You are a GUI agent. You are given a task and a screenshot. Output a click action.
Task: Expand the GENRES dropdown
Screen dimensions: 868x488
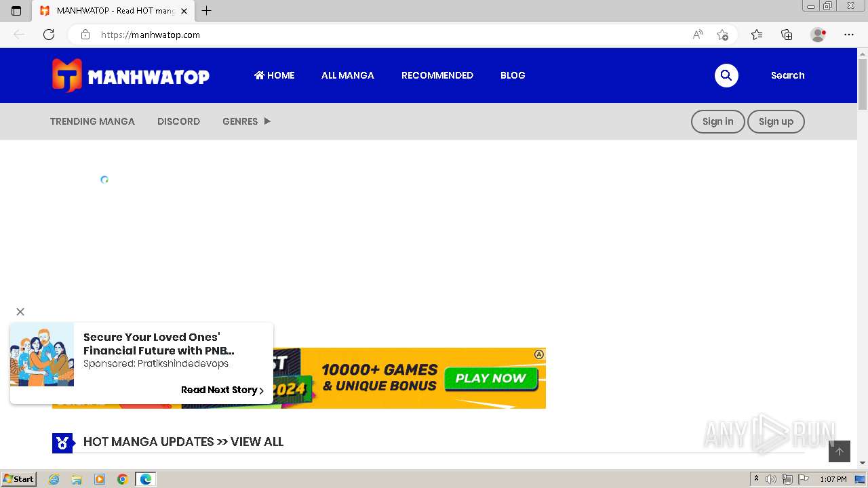(246, 121)
